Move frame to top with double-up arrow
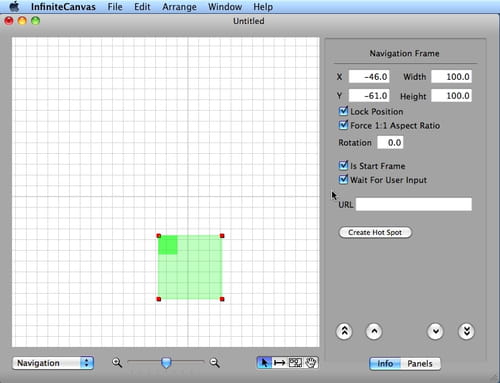Image resolution: width=500 pixels, height=383 pixels. tap(344, 331)
